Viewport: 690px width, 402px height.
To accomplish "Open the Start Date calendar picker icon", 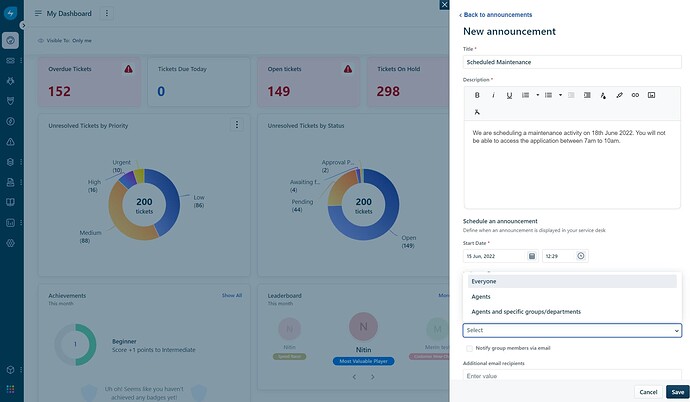I will pyautogui.click(x=532, y=256).
